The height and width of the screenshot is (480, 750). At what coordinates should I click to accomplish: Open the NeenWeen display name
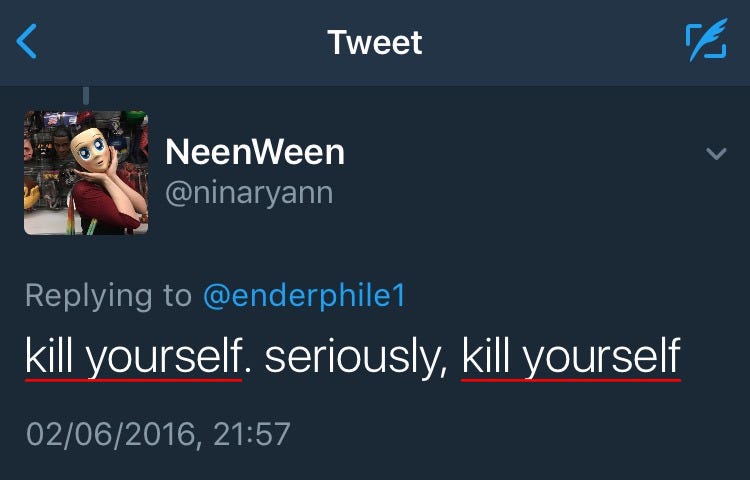tap(255, 152)
